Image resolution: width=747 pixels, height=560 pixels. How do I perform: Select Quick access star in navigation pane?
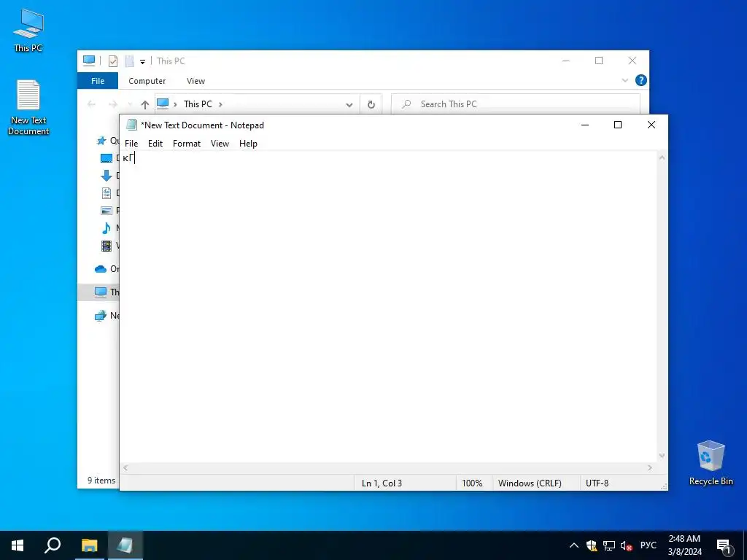pyautogui.click(x=101, y=141)
